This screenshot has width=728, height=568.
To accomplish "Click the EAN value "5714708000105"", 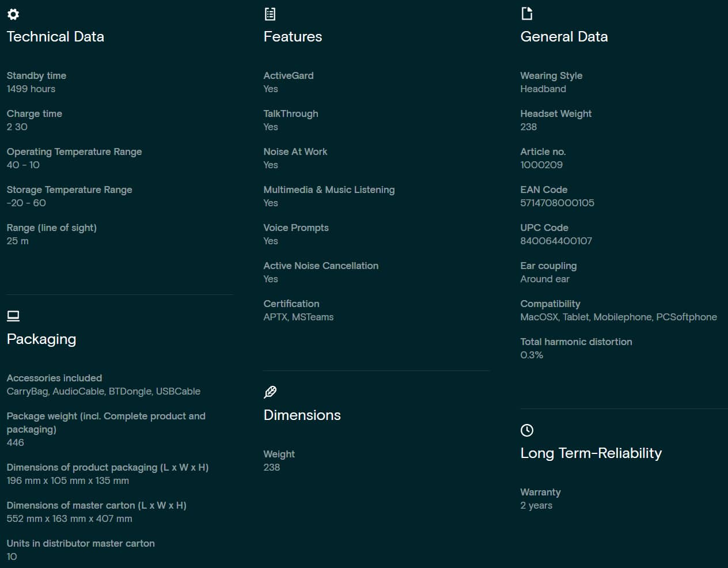I will (x=558, y=203).
